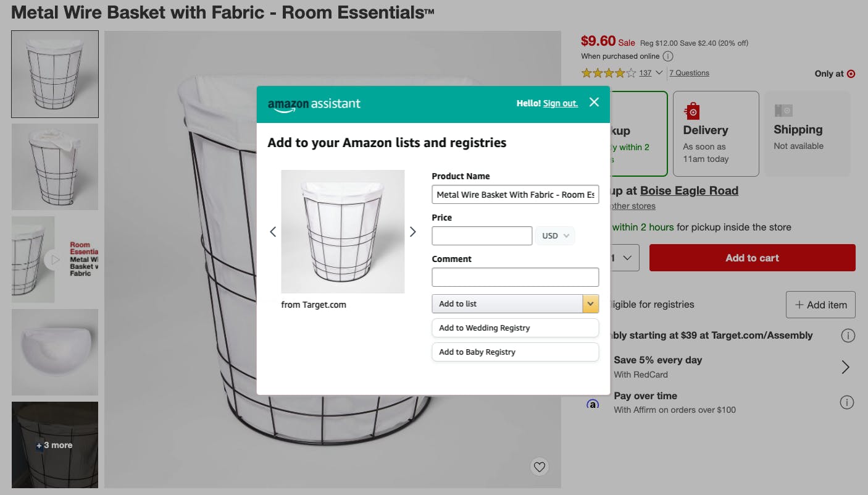Show previous product image in dialog
868x495 pixels.
point(273,232)
